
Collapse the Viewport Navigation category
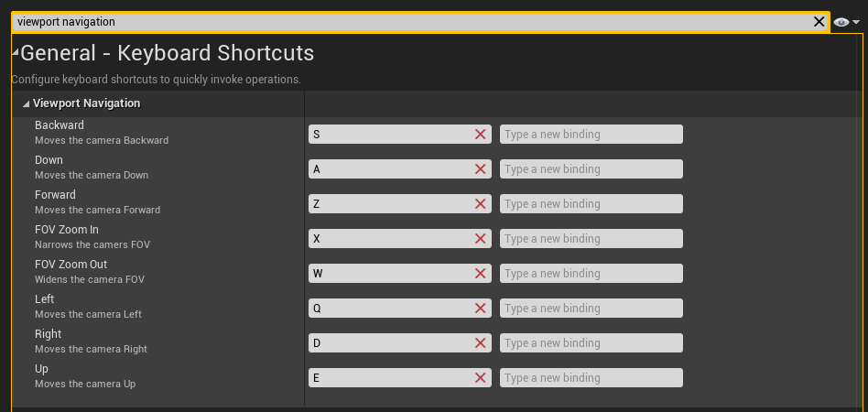[x=26, y=103]
